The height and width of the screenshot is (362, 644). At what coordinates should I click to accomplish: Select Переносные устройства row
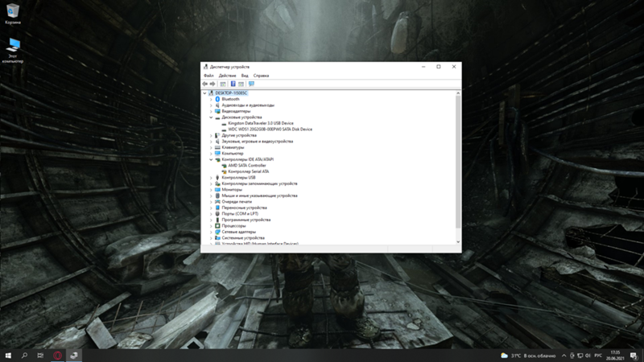pyautogui.click(x=245, y=208)
